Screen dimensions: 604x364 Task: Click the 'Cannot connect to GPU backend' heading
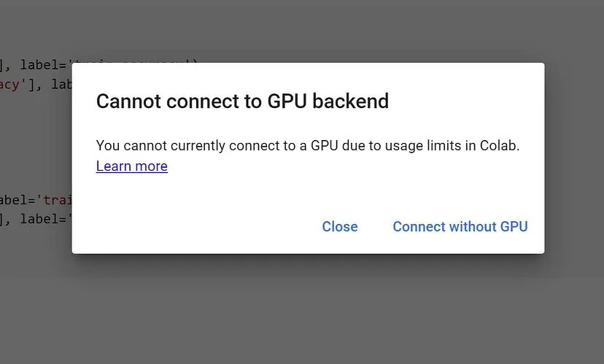(x=242, y=101)
